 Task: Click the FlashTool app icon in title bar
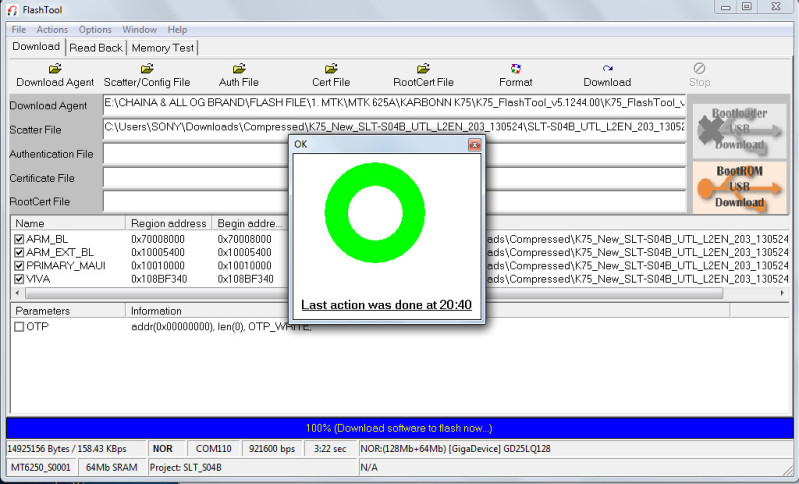tap(12, 10)
